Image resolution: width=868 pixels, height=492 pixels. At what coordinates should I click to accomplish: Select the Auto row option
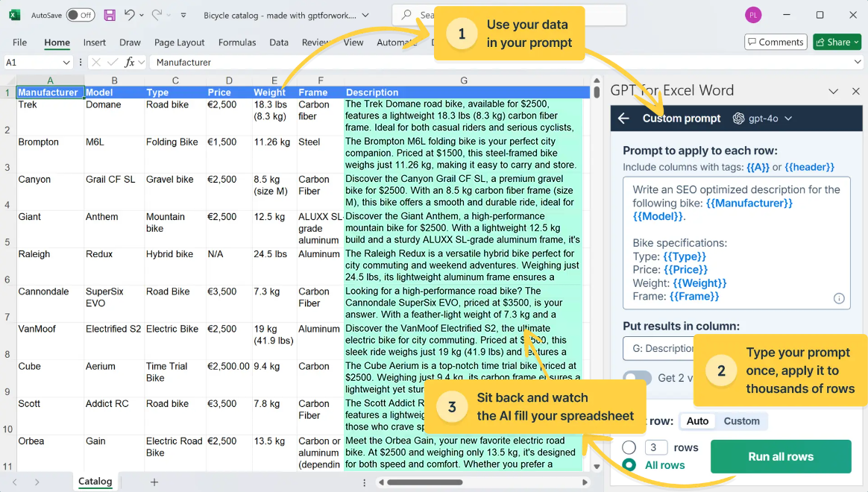tap(697, 421)
